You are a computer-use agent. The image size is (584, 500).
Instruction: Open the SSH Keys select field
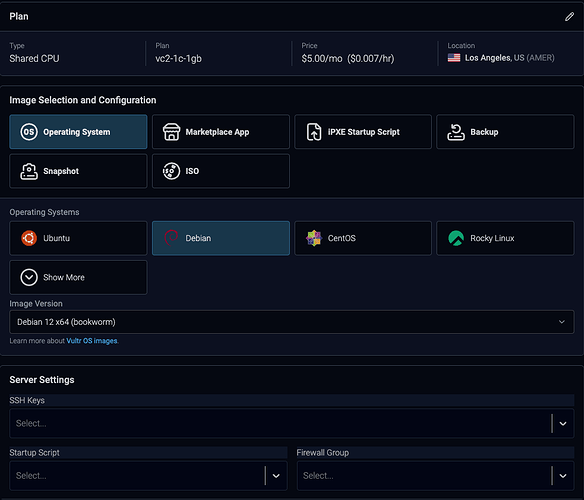[292, 423]
